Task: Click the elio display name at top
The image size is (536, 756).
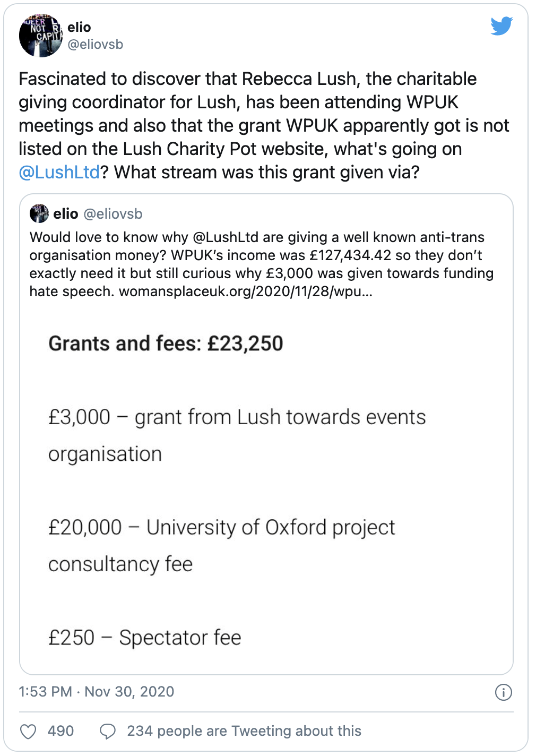Action: pyautogui.click(x=79, y=27)
